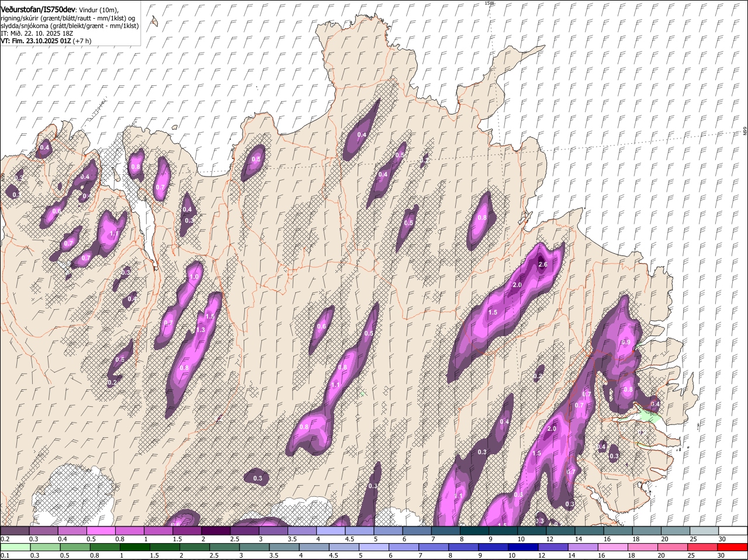
Task: Click the 25 label in the lower legend
Action: (x=692, y=555)
